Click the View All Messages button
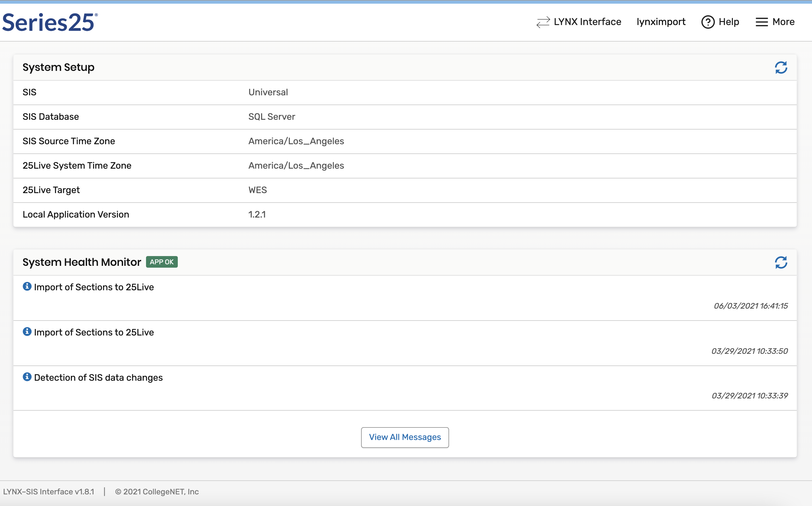Screen dimensions: 812x506 (x=405, y=437)
